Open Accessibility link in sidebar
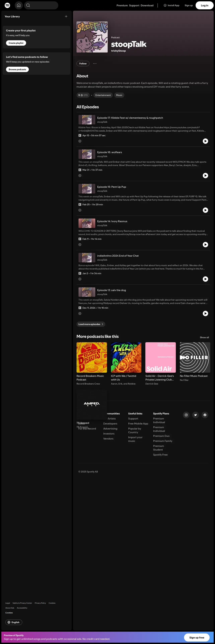Viewport: 215px width, 644px height. (22, 608)
